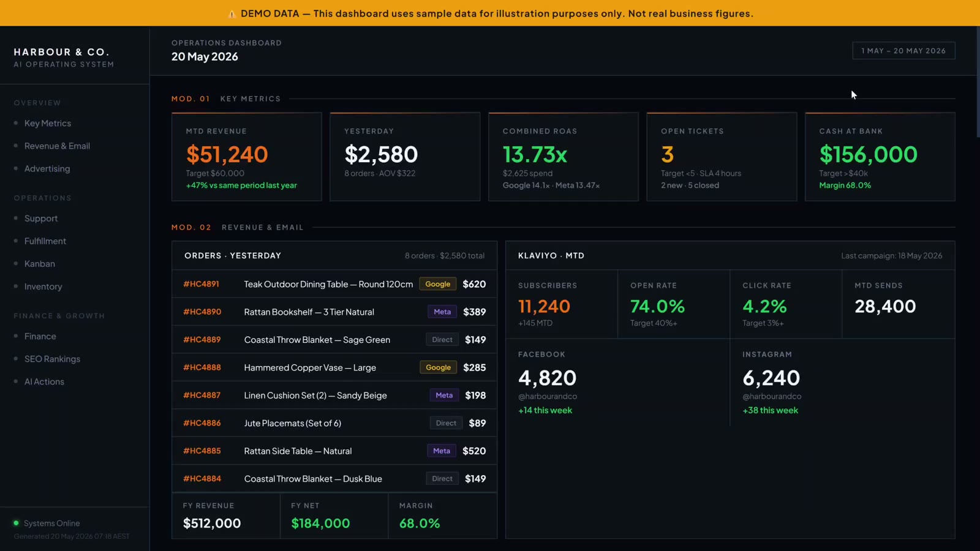Click Harbour & Co. logo text
This screenshot has height=551, width=980.
pos(61,52)
